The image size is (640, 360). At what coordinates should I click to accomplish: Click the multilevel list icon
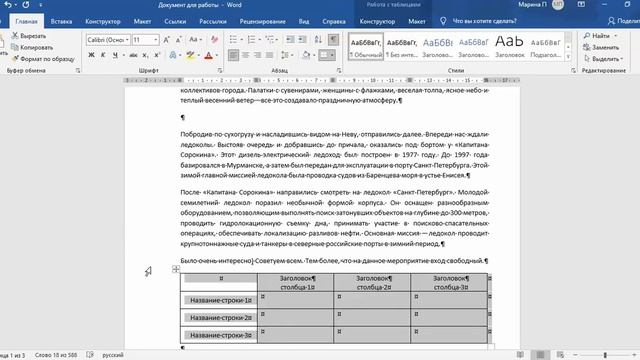click(x=269, y=40)
